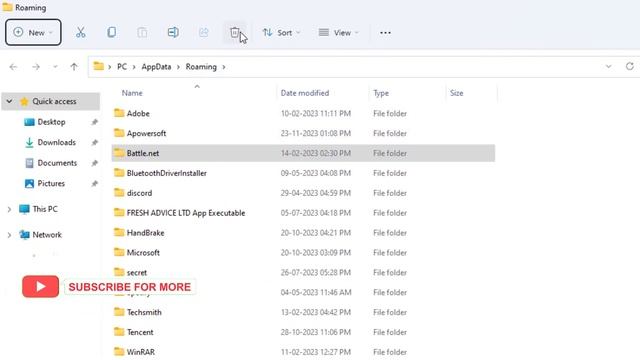The image size is (640, 360).
Task: Click the Cut scissors icon
Action: point(81,32)
